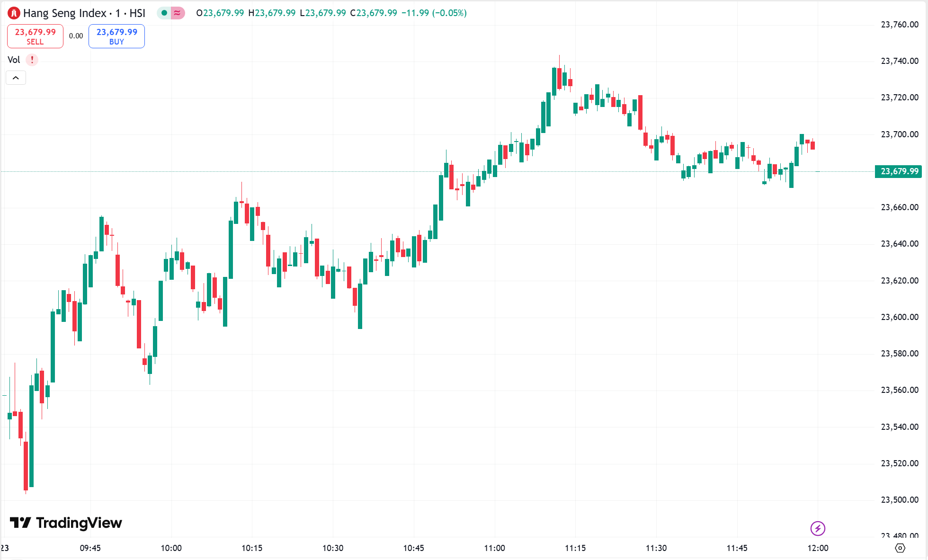Click the price scale on the right edge
928x560 pixels.
point(898,284)
